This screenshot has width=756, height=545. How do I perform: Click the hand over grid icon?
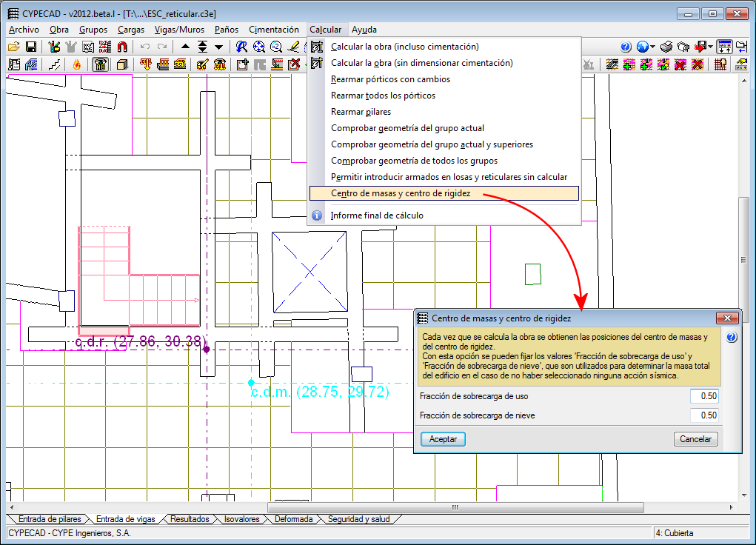720,64
